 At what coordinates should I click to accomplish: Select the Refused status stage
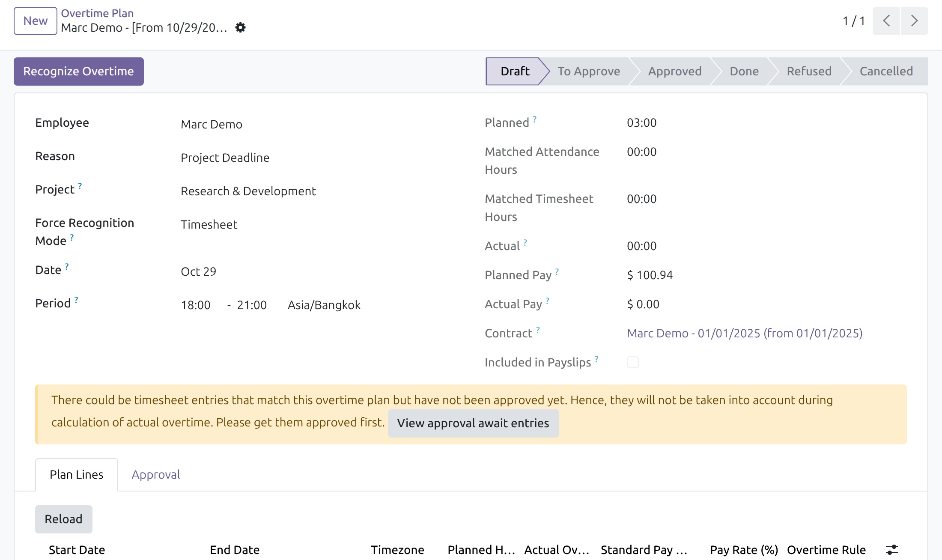pyautogui.click(x=809, y=71)
